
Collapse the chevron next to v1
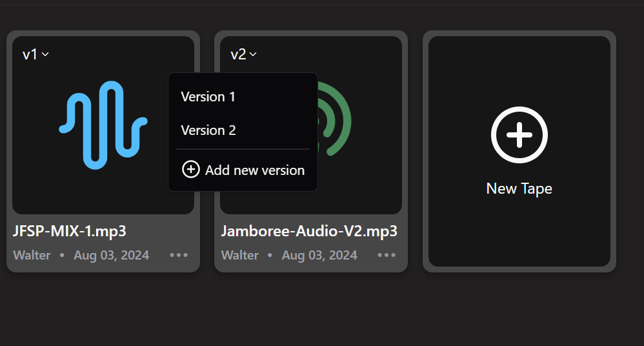pos(45,54)
